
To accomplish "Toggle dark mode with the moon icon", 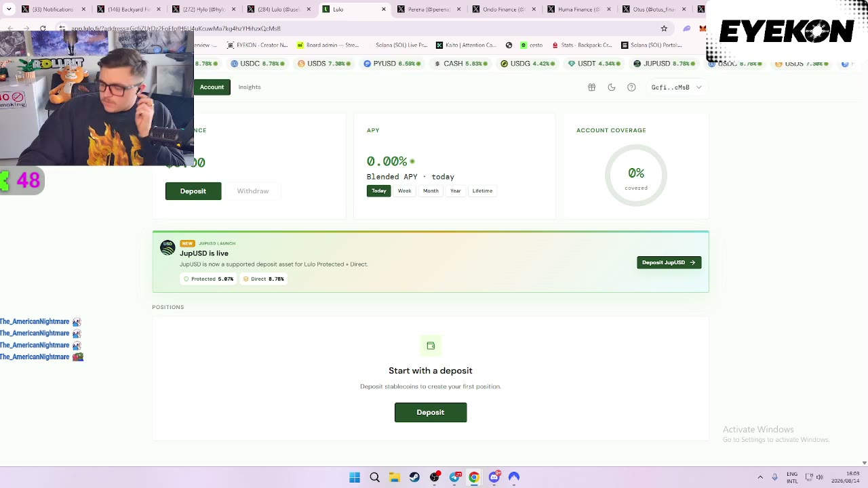I will [x=612, y=87].
